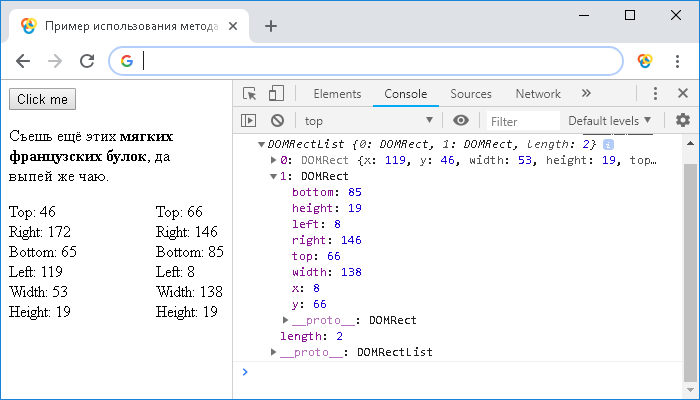This screenshot has height=400, width=700.
Task: Close the 'Пример использования метода' tab
Action: (233, 26)
